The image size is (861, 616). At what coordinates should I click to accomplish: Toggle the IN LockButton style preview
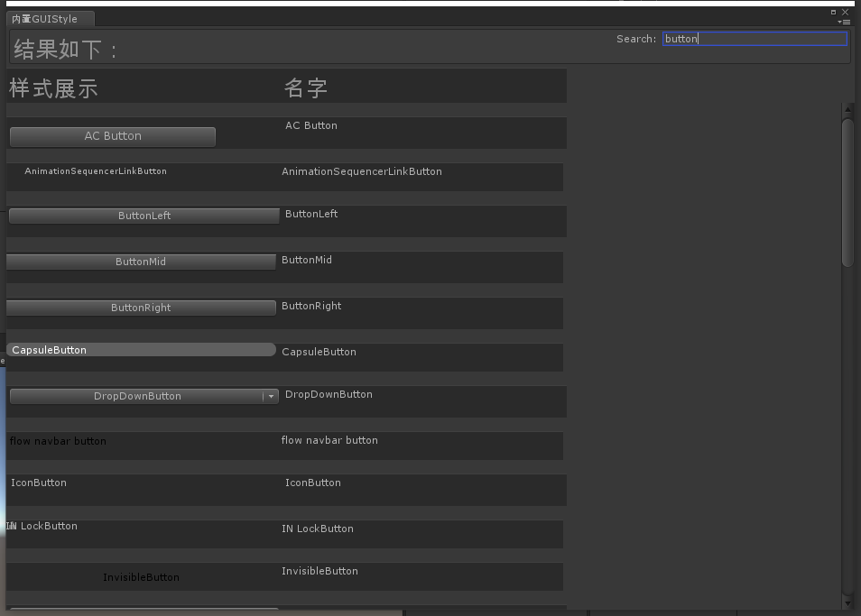tap(41, 526)
